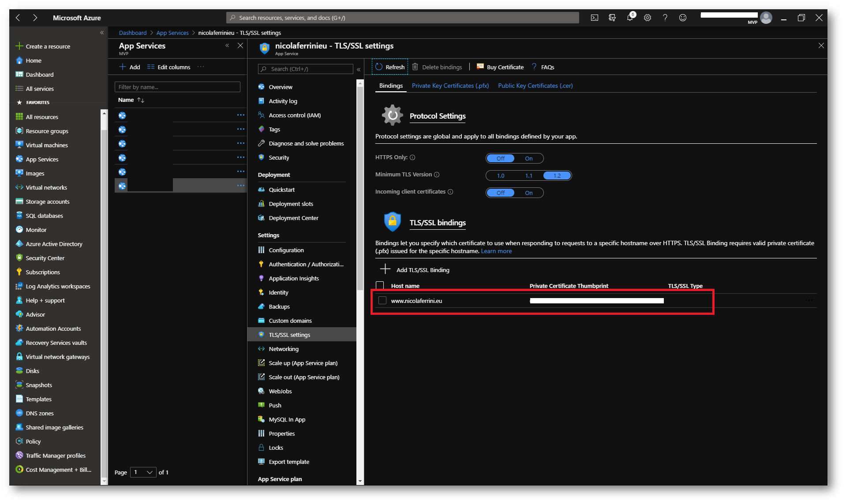Show info about Minimum TLS Version

(437, 175)
